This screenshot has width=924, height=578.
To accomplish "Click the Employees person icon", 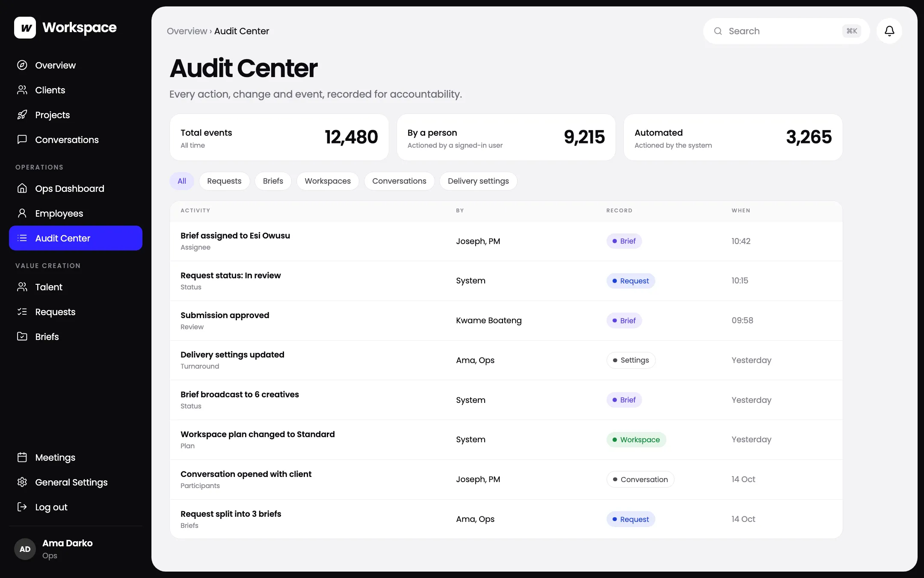I will pyautogui.click(x=22, y=213).
